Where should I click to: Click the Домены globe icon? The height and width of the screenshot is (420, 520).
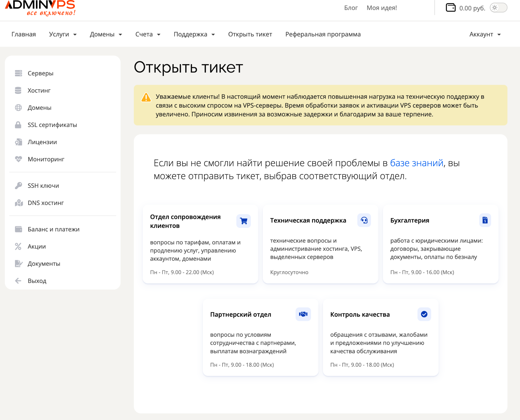point(18,108)
